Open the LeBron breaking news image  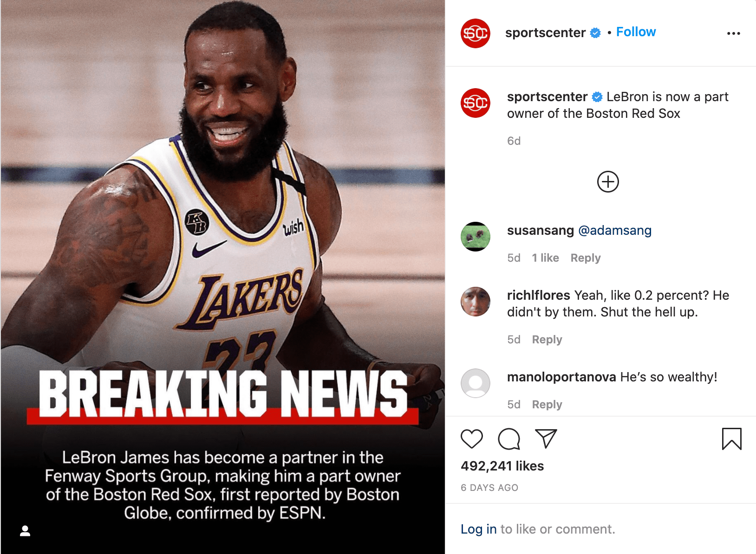(223, 277)
